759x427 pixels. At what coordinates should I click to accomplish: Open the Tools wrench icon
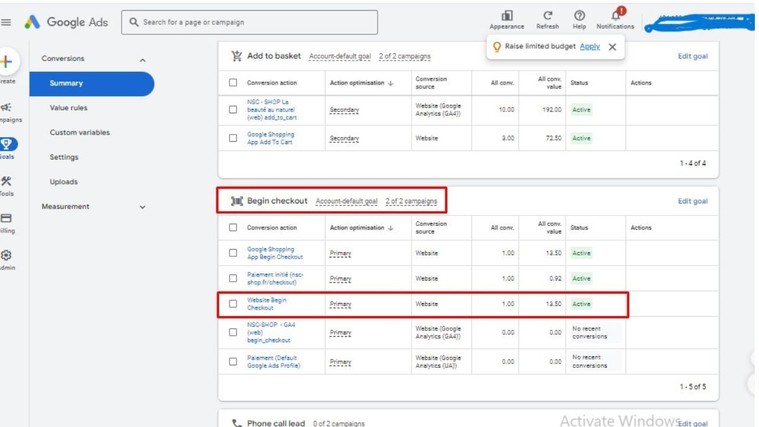click(x=6, y=181)
